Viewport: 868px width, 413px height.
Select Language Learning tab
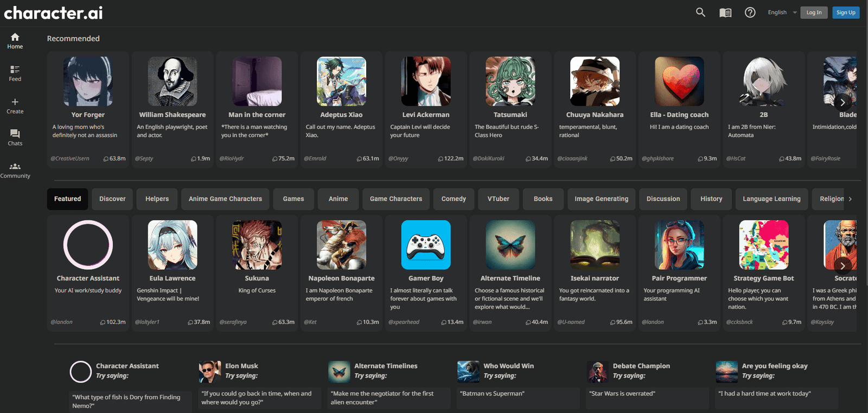pos(771,199)
